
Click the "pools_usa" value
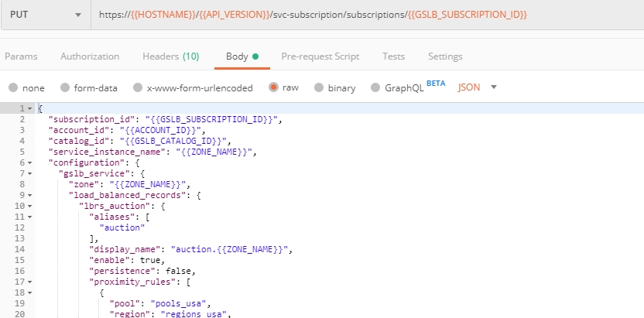179,303
